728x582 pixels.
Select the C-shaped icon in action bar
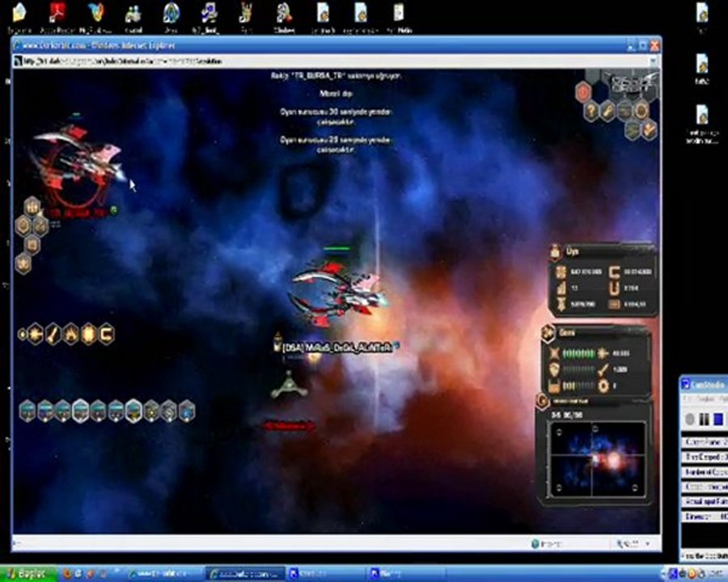click(x=106, y=334)
